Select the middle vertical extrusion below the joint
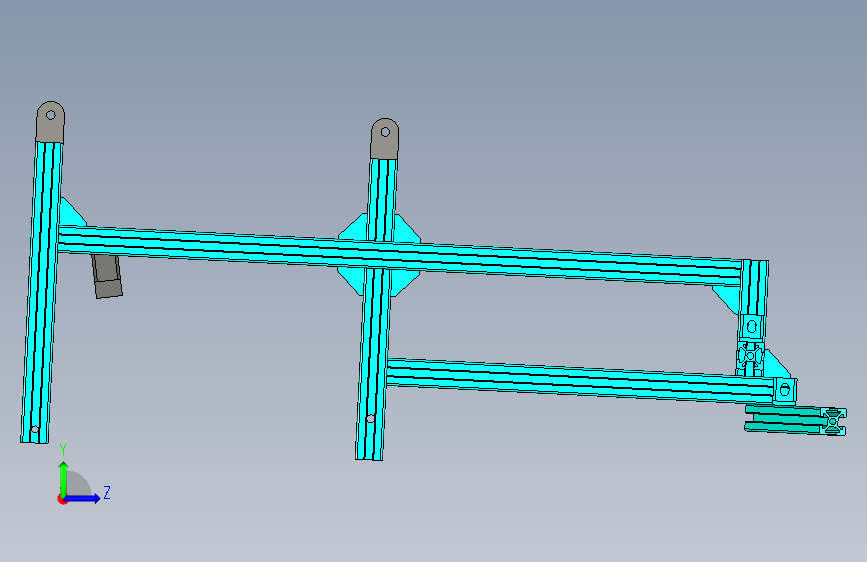Viewport: 867px width, 562px height. pos(373,364)
